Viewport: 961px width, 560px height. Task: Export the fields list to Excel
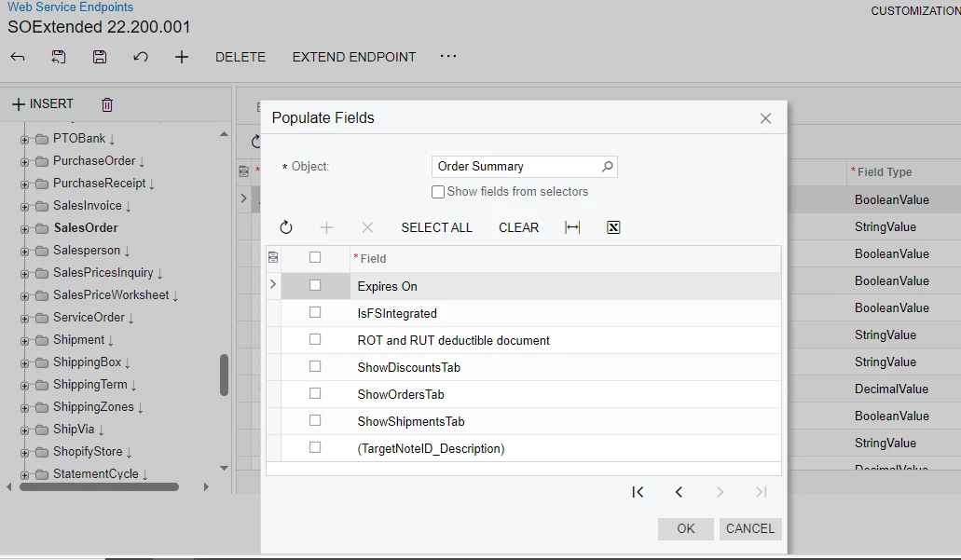[x=612, y=226]
